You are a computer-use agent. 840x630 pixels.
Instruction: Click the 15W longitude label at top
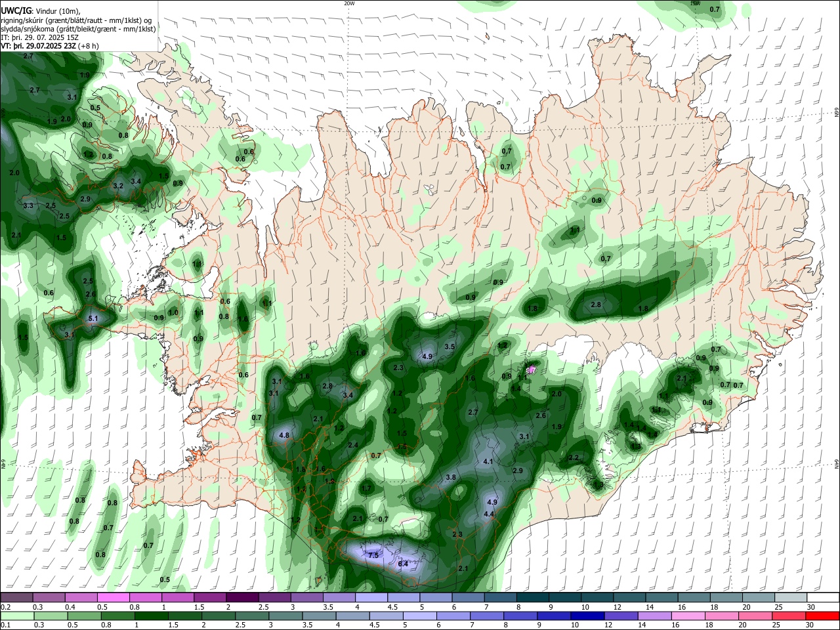(x=695, y=3)
